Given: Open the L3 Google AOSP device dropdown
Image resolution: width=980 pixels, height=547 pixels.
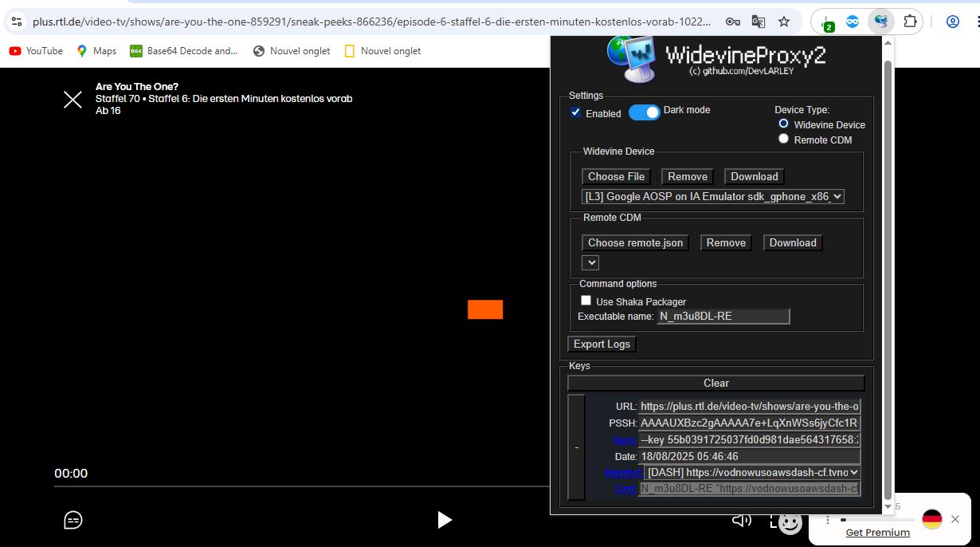Looking at the screenshot, I should tap(713, 196).
